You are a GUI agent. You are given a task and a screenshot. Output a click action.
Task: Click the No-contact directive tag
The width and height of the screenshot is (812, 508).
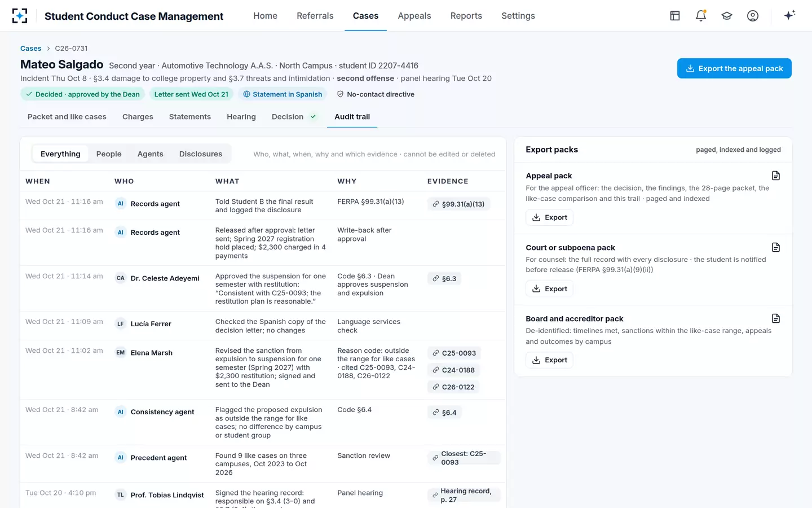pyautogui.click(x=376, y=94)
